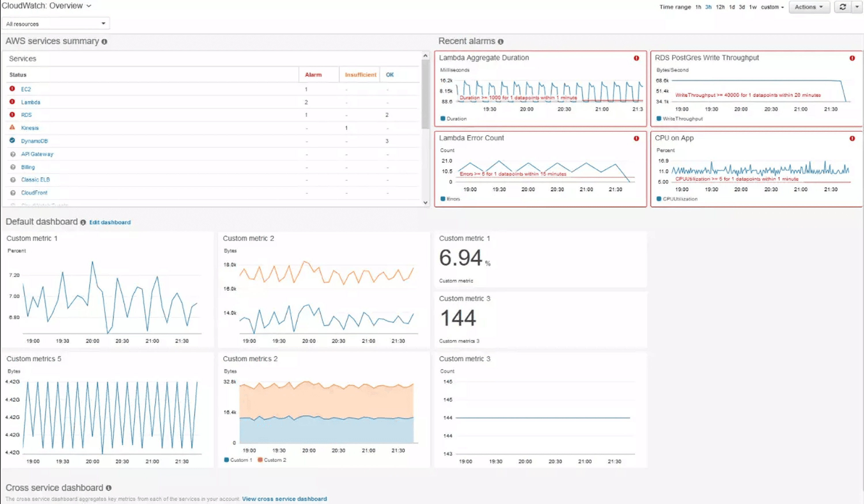This screenshot has width=864, height=504.
Task: Click AWS services summary info icon
Action: pos(104,42)
